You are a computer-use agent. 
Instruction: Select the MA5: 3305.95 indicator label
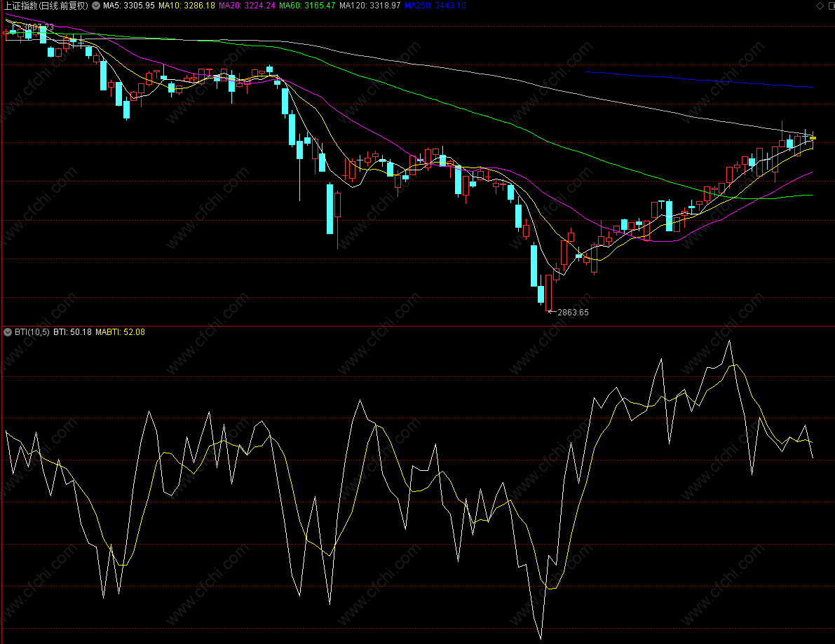[x=129, y=6]
